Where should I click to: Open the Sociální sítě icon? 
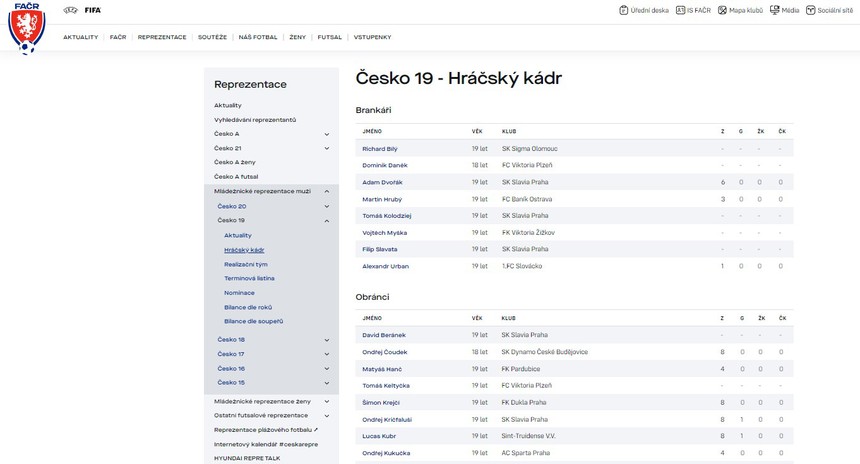point(811,10)
